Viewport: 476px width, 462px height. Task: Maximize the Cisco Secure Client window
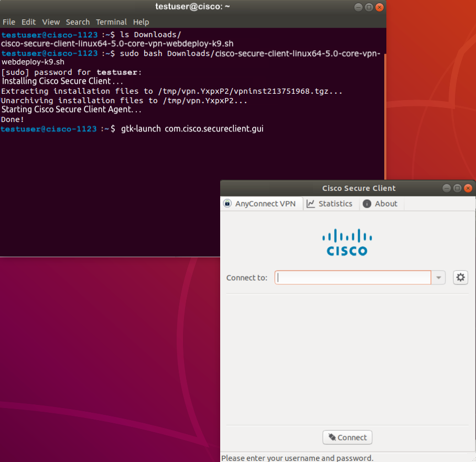click(457, 188)
